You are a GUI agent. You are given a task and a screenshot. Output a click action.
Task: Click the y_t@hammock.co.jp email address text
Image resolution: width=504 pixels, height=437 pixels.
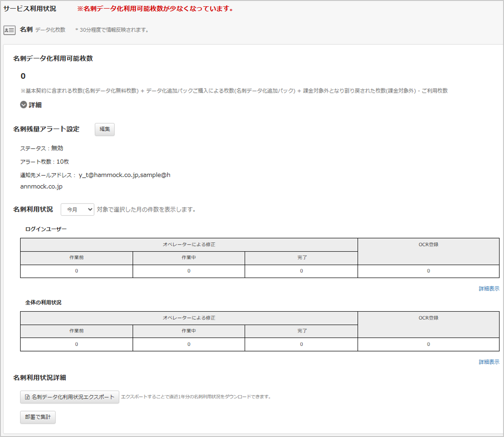pos(109,175)
